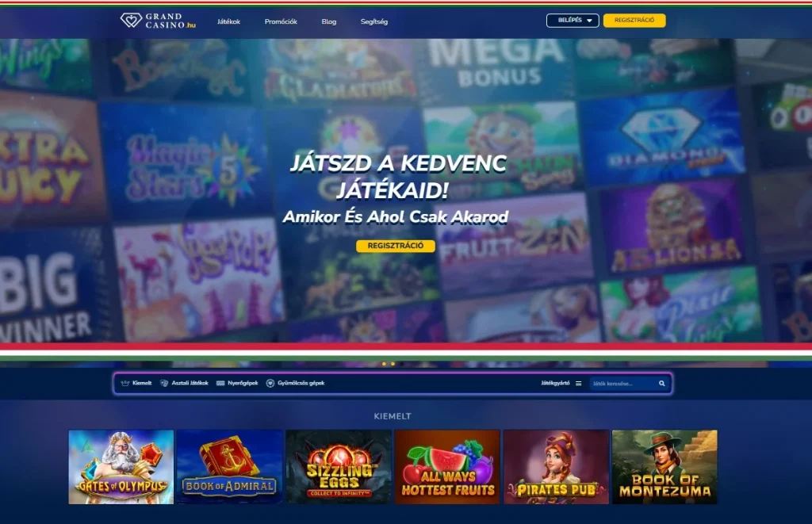Image resolution: width=812 pixels, height=524 pixels.
Task: Expand the Belépés login dropdown
Action: click(573, 20)
